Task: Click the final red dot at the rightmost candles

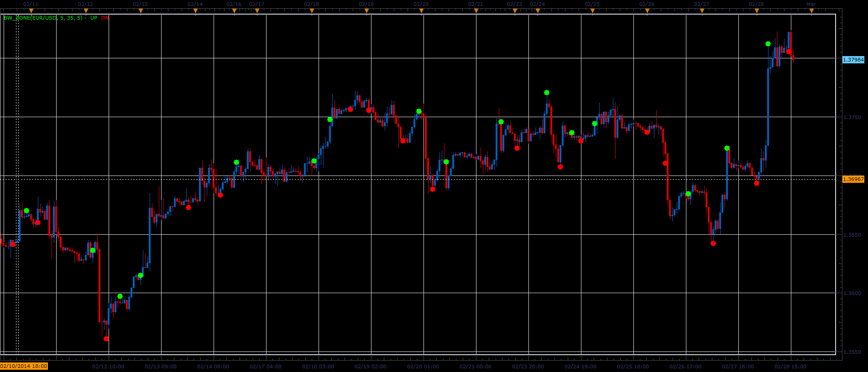Action: pyautogui.click(x=789, y=52)
